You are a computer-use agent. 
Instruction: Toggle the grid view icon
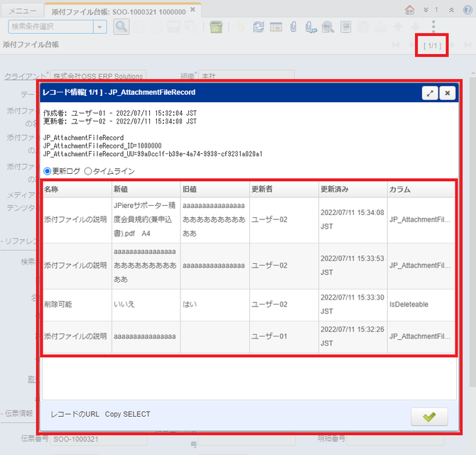276,27
